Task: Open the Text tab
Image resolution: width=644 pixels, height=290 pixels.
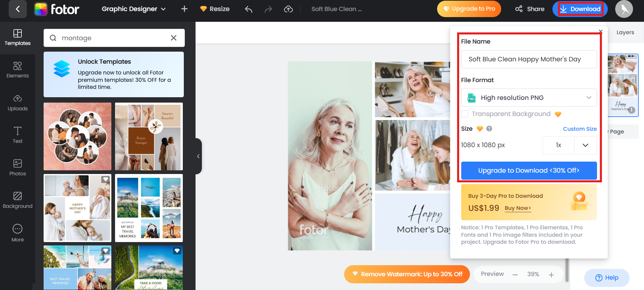Action: [17, 135]
